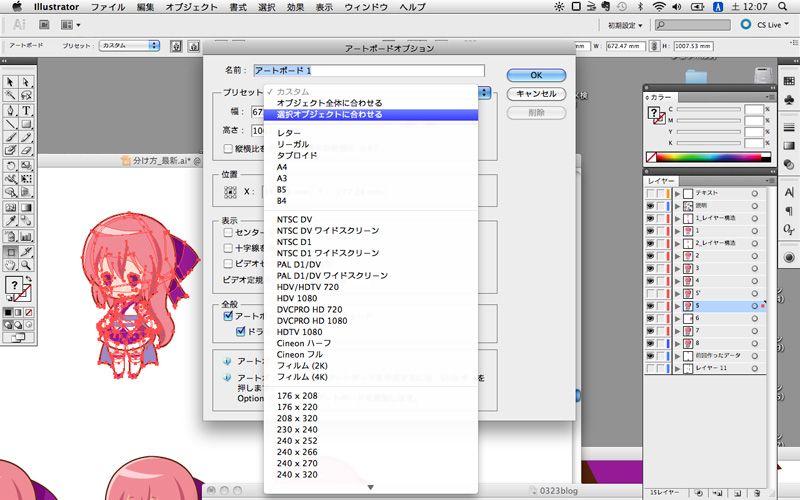The width and height of the screenshot is (800, 500).
Task: Select the Eyedropper tool
Action: 10,220
